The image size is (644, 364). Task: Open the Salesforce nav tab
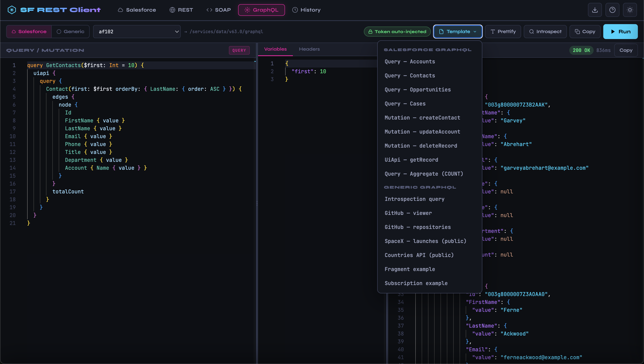[x=137, y=10]
